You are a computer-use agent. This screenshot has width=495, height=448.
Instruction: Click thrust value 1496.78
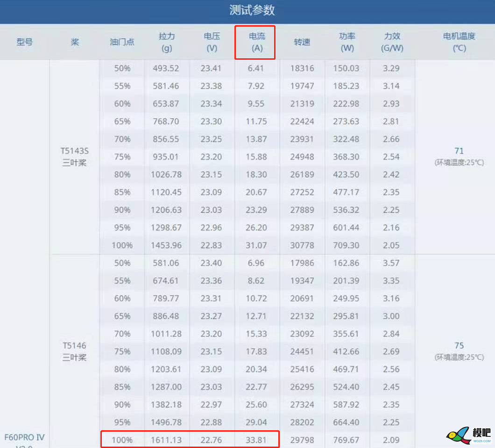pyautogui.click(x=166, y=422)
